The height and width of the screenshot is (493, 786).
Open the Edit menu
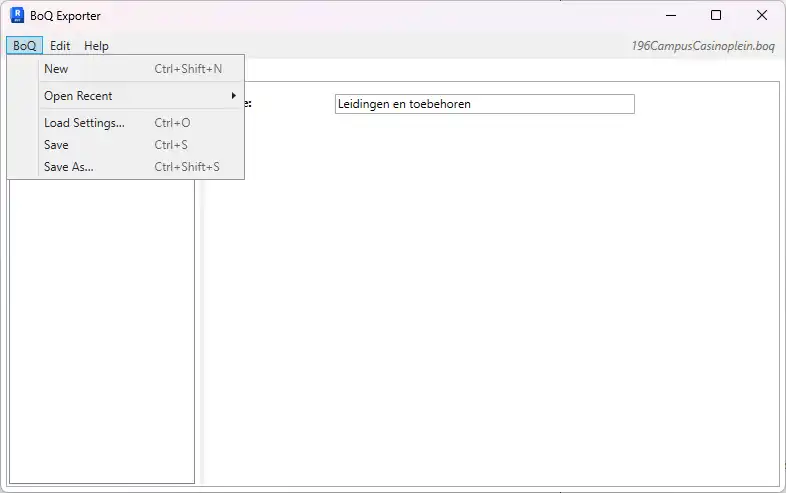(60, 46)
